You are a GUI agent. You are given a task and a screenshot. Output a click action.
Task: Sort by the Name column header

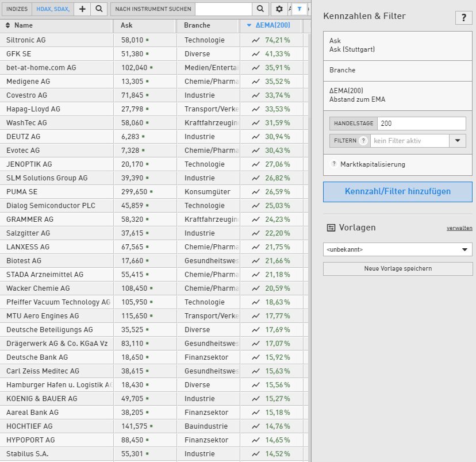[x=24, y=25]
